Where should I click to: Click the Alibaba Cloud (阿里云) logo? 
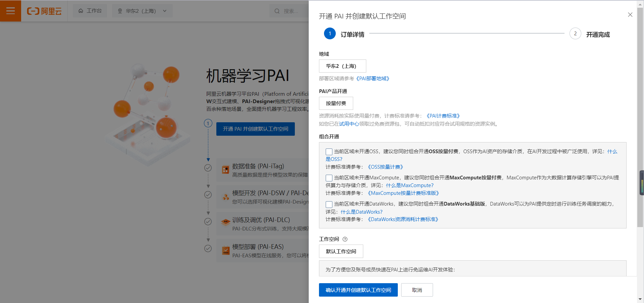pos(45,10)
